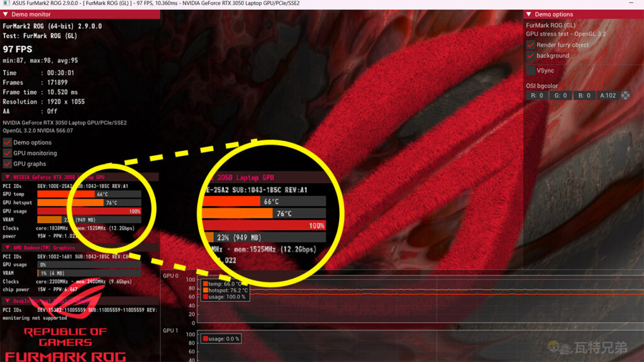Click the checkered OSI bgcolor preview swatch
Screen dimensions: 644x362
click(625, 96)
